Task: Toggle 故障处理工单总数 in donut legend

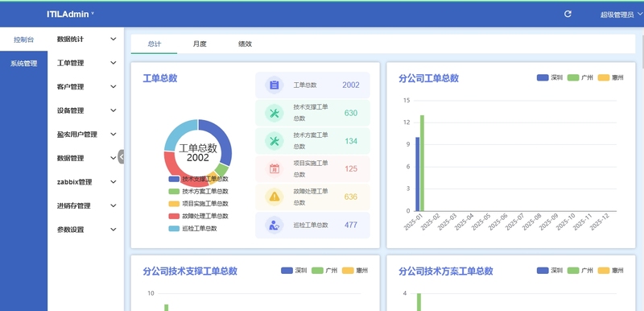Action: [x=198, y=216]
